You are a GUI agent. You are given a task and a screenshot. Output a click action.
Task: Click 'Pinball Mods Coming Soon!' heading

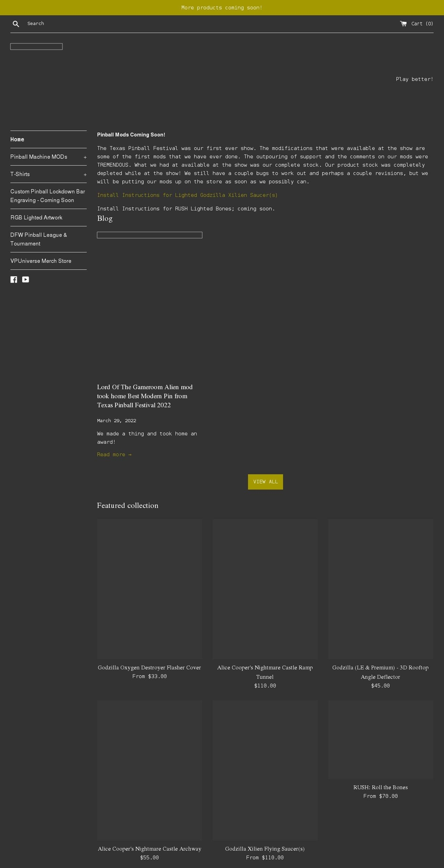click(131, 135)
